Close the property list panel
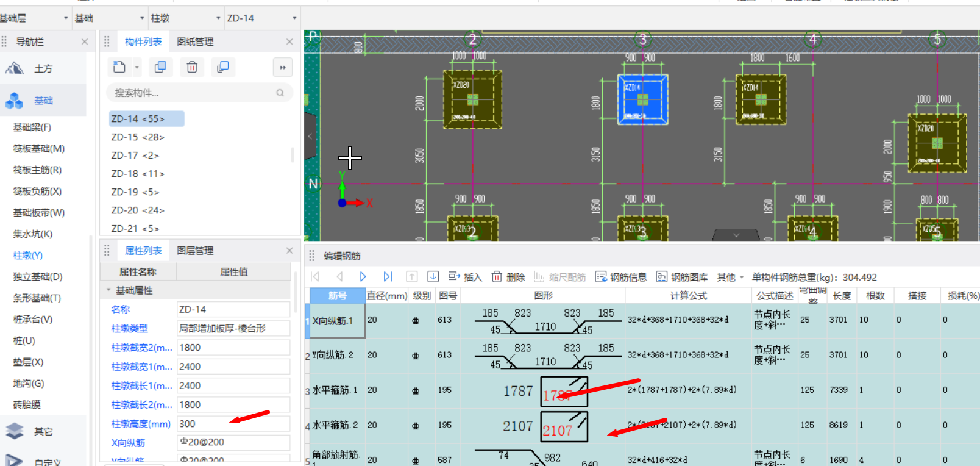980x466 pixels. click(x=289, y=250)
